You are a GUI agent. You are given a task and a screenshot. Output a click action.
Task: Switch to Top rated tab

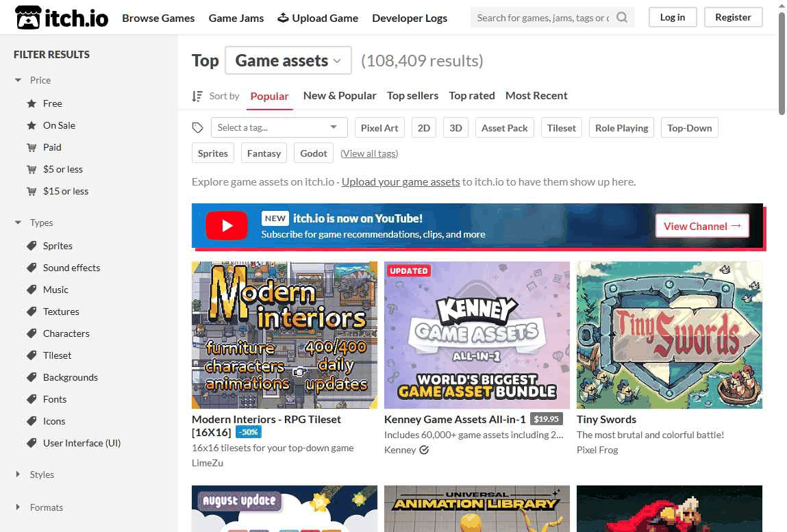pos(472,95)
